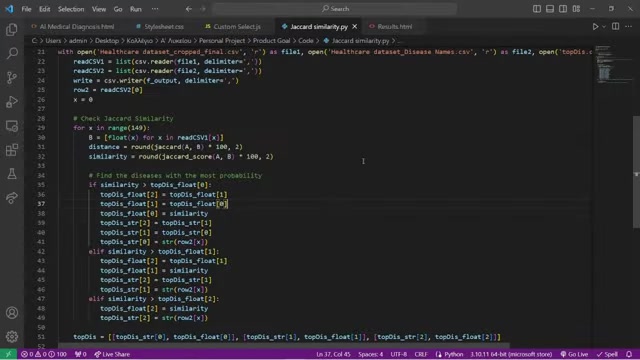The height and width of the screenshot is (360, 640).
Task: Click the Search command center field
Action: [334, 9]
